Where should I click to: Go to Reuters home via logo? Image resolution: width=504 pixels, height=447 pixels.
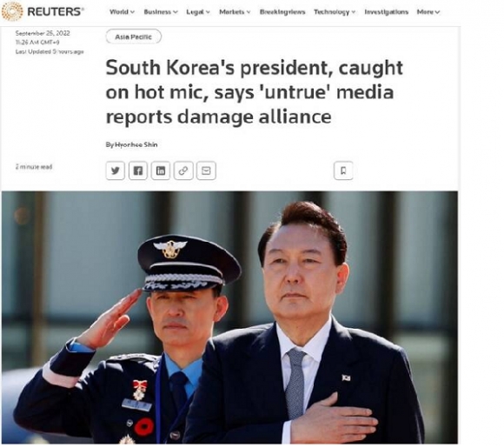pyautogui.click(x=43, y=11)
